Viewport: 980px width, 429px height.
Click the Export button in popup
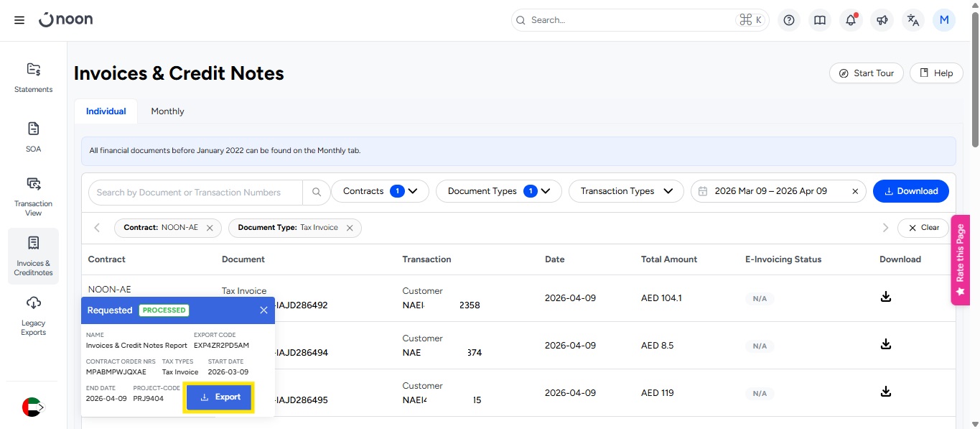click(x=219, y=397)
